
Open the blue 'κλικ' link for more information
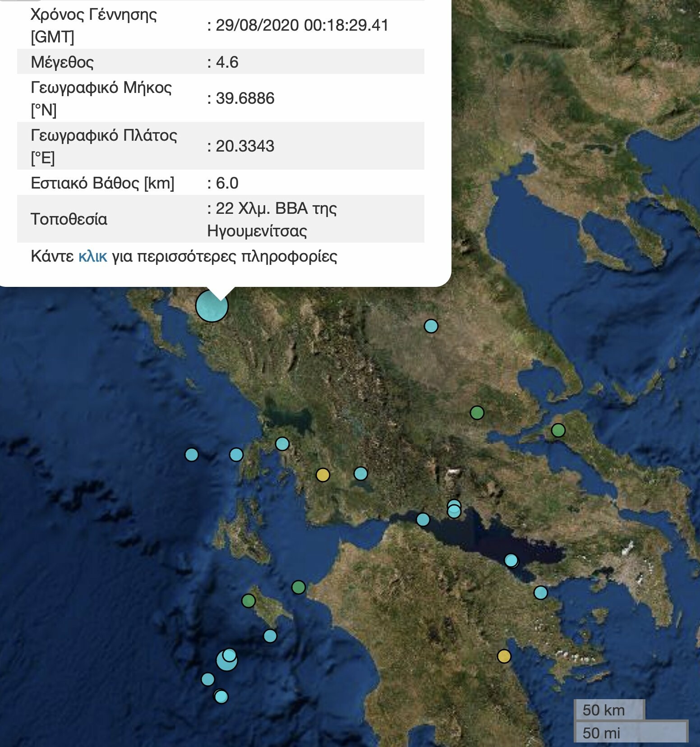point(92,256)
